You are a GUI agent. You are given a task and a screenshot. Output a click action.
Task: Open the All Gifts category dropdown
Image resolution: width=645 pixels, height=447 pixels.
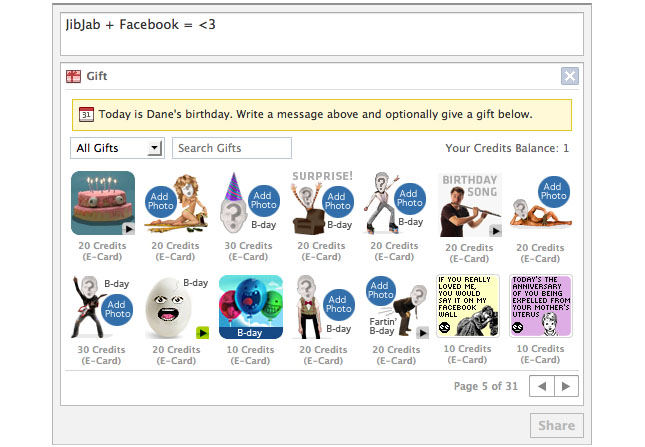pos(118,148)
